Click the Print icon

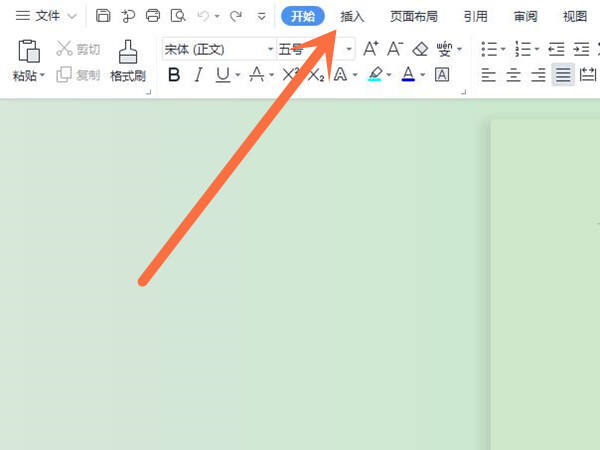(153, 16)
